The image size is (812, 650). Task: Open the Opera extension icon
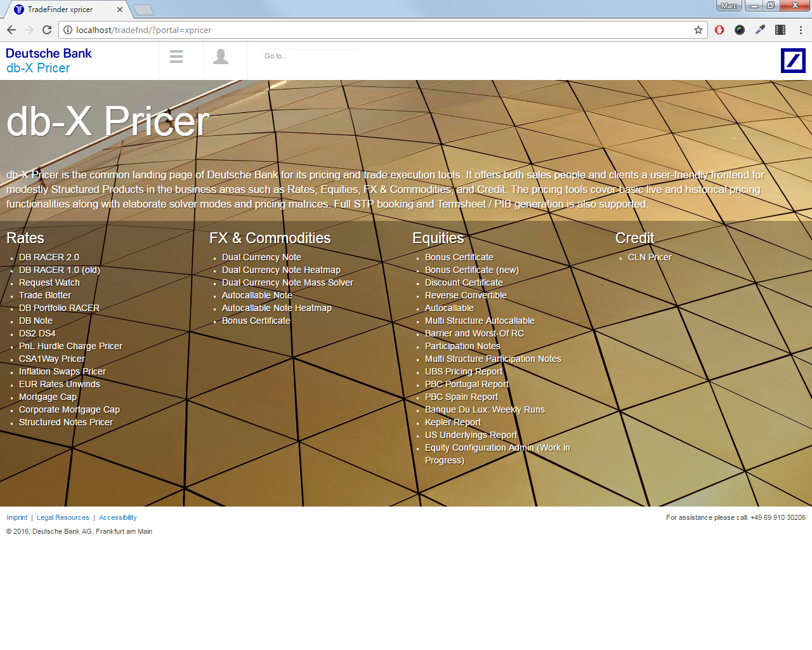(719, 30)
